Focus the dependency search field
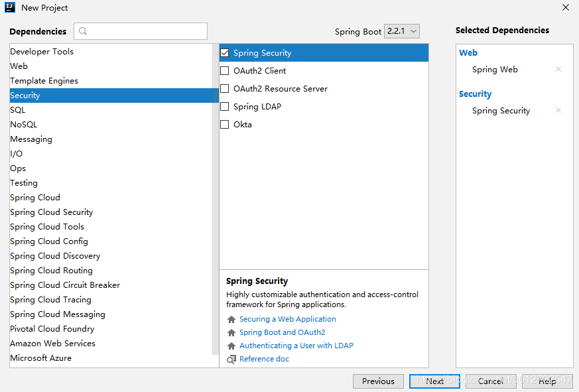The width and height of the screenshot is (579, 392). click(147, 31)
